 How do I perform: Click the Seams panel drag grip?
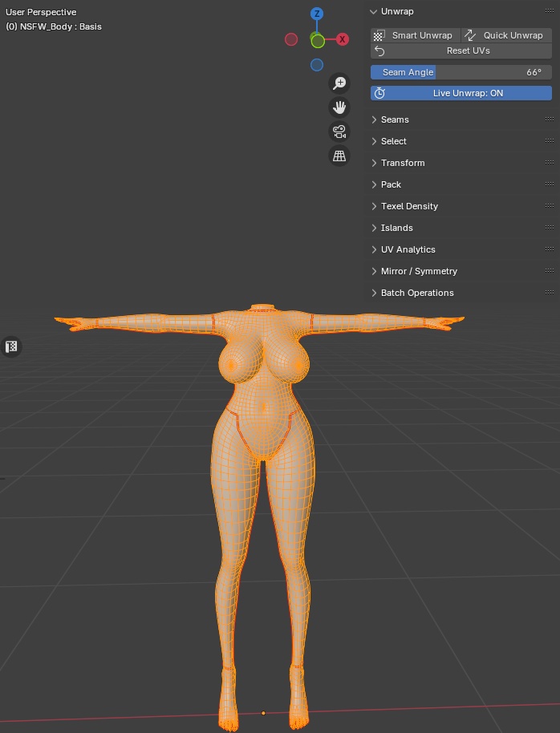coord(550,119)
